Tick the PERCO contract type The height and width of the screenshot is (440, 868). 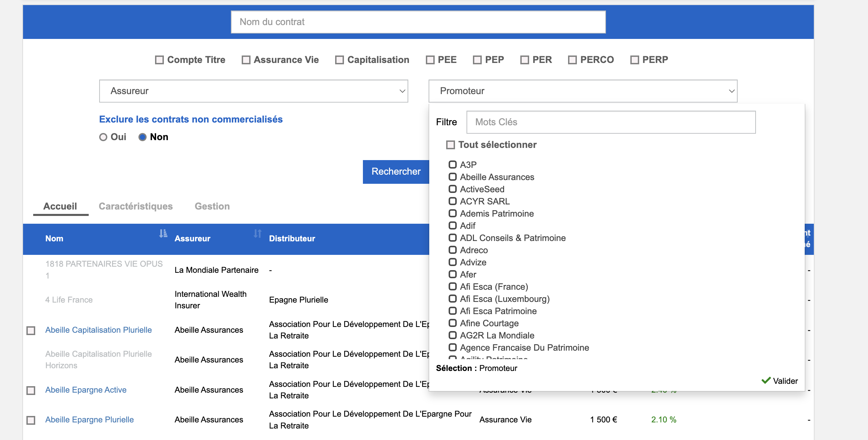[572, 60]
